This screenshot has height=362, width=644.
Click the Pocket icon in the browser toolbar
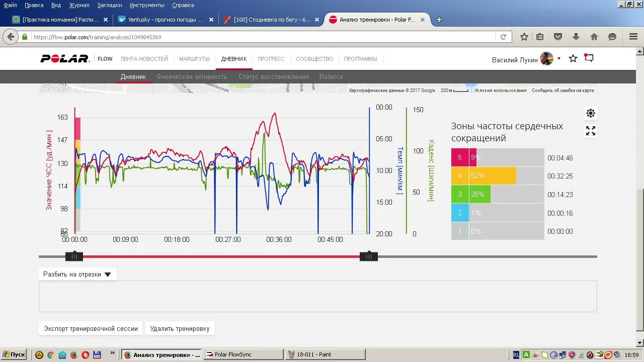pyautogui.click(x=558, y=37)
